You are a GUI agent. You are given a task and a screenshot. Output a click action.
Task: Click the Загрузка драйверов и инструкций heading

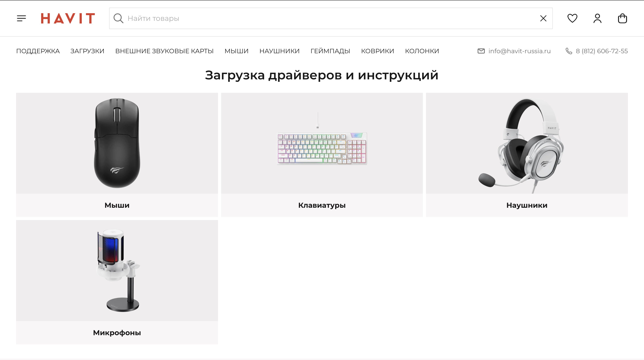coord(322,75)
